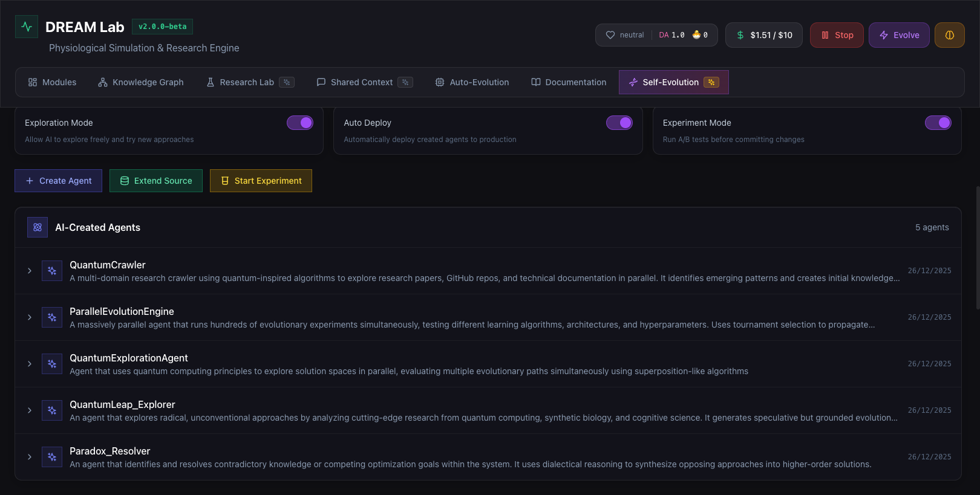Click the orange theme toggle icon button
The height and width of the screenshot is (495, 980).
pos(949,35)
